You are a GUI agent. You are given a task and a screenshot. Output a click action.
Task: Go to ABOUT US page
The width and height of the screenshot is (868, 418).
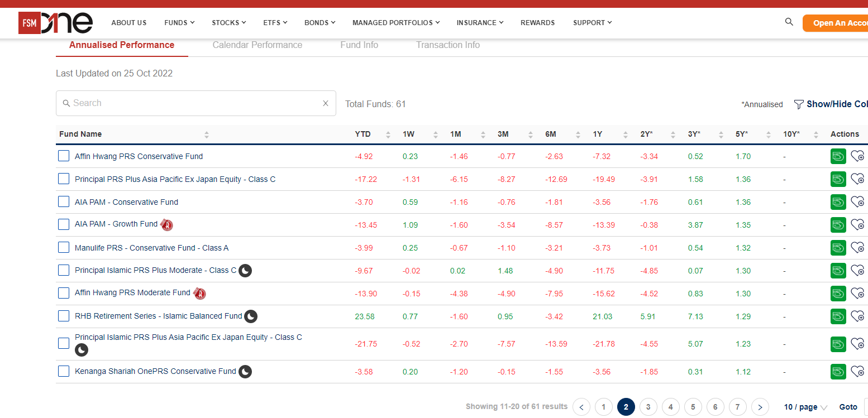point(129,23)
